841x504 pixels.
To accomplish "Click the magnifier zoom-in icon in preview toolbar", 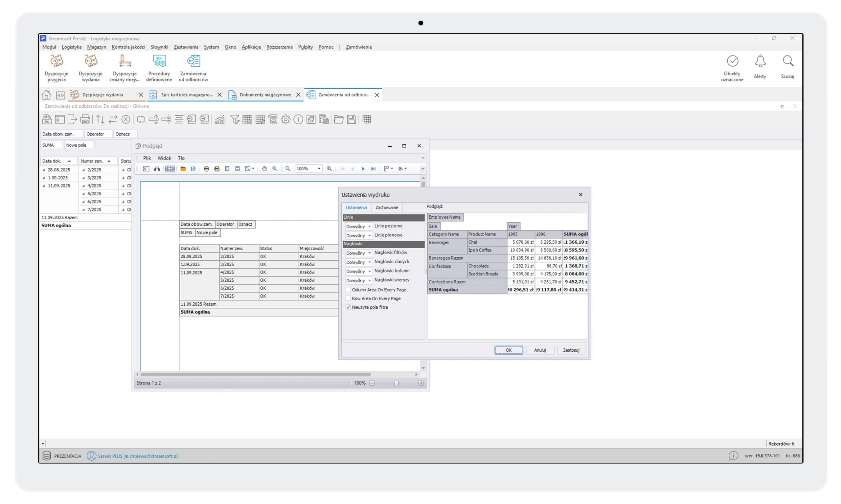I will click(329, 169).
